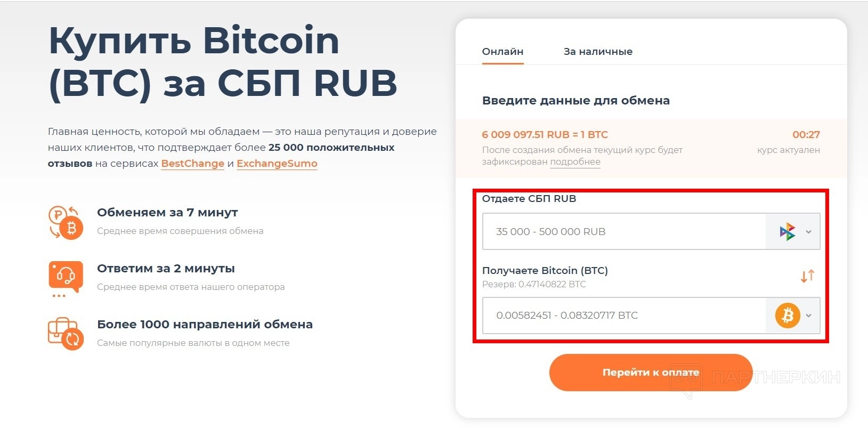Click the SBP payment system logo
Image resolution: width=868 pixels, height=428 pixels.
pos(787,232)
